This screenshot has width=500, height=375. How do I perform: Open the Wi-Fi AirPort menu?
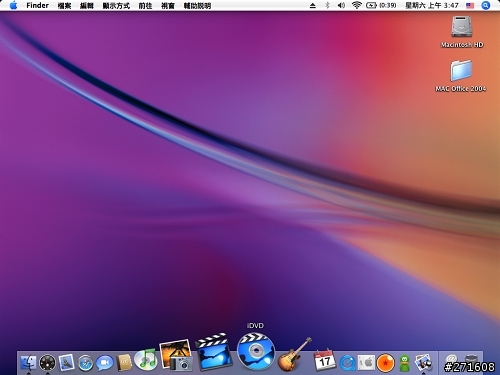(357, 5)
